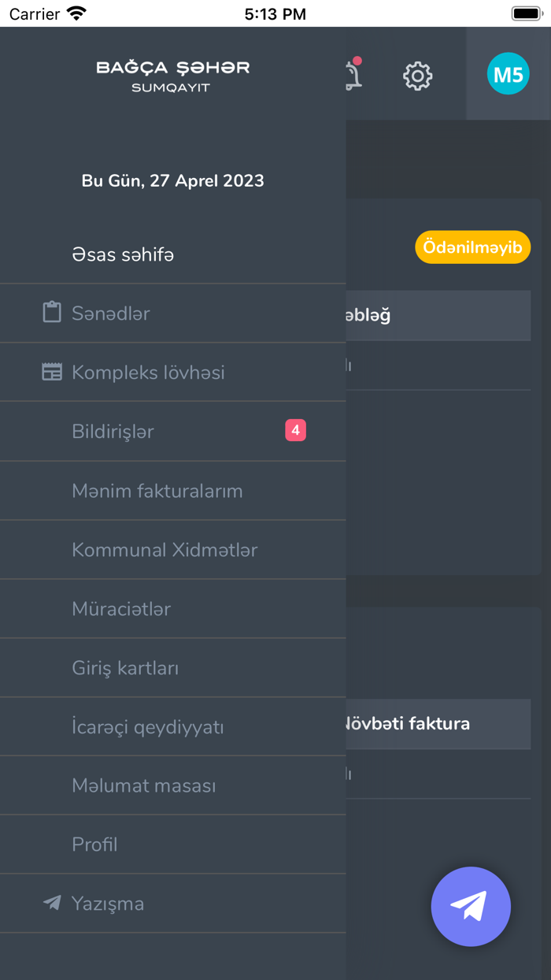This screenshot has height=980, width=551.
Task: Open the notifications bell icon
Action: tap(353, 75)
